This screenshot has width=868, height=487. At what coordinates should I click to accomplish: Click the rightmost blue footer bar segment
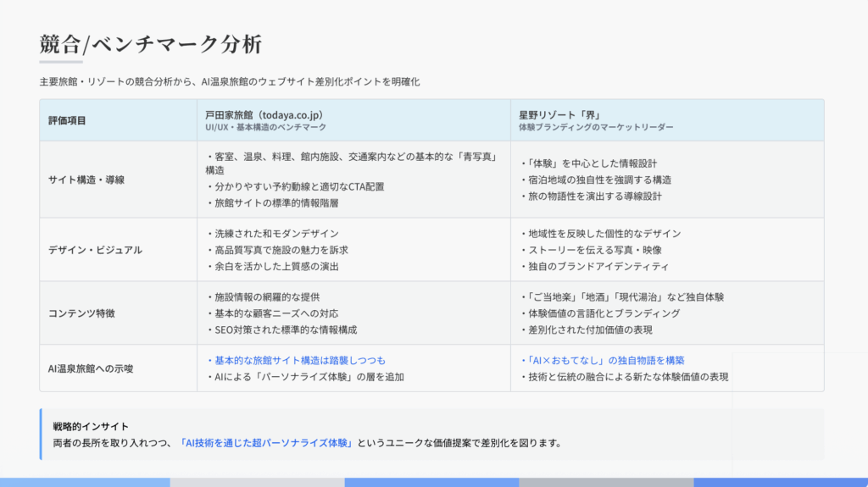tap(780, 482)
